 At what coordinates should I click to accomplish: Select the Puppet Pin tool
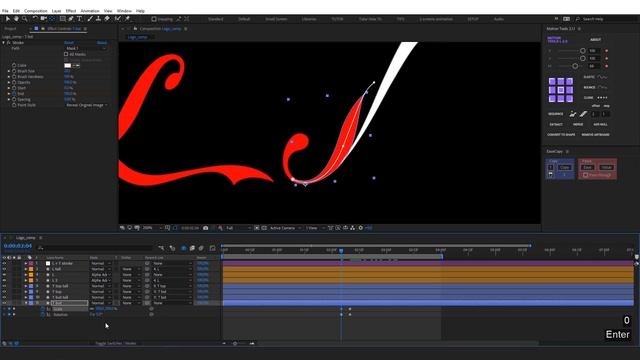(127, 19)
